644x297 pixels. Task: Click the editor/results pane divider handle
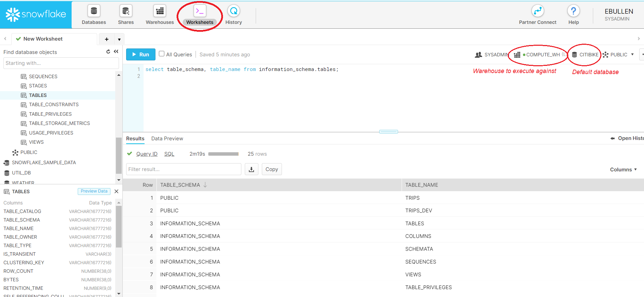point(389,132)
